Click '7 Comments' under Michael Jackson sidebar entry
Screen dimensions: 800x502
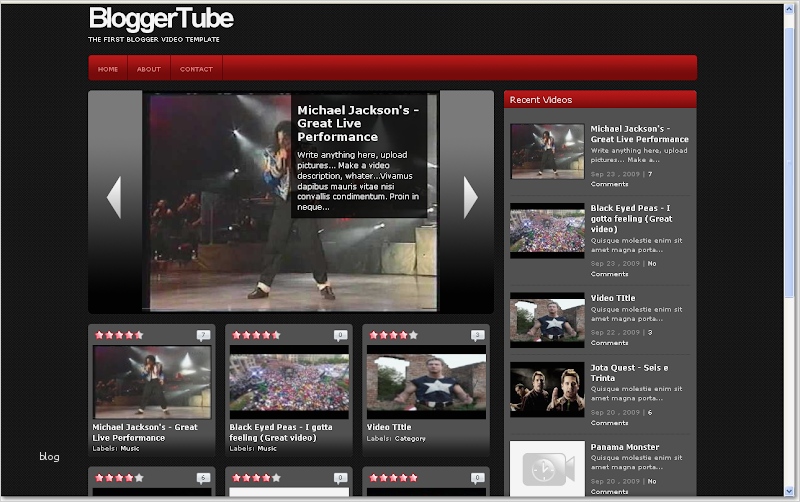621,179
